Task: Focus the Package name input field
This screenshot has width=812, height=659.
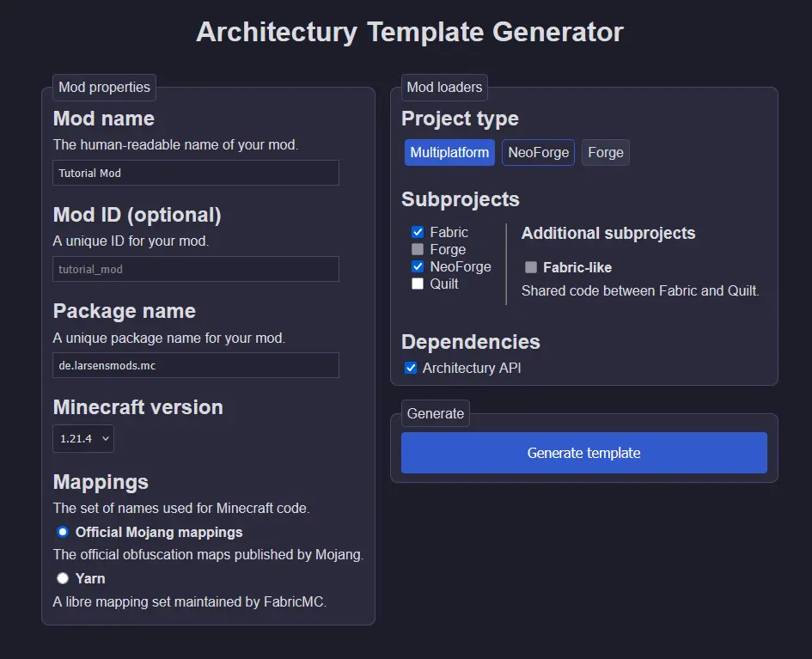Action: (196, 365)
